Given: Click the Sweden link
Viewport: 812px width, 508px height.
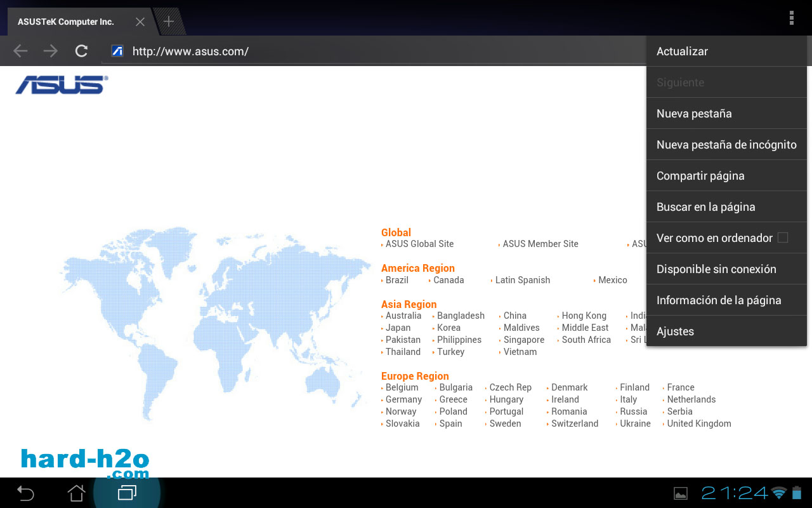Looking at the screenshot, I should point(506,424).
